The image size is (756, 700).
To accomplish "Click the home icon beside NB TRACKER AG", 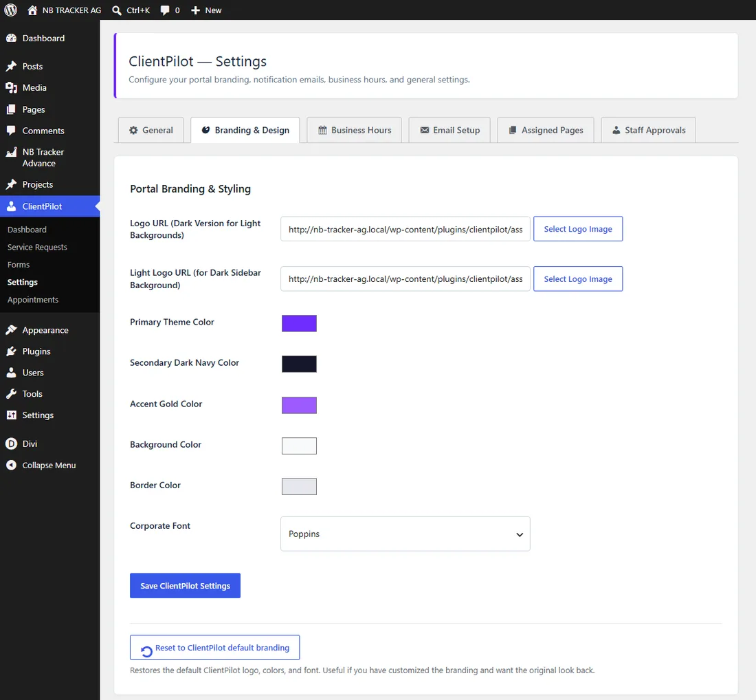I will [x=32, y=10].
